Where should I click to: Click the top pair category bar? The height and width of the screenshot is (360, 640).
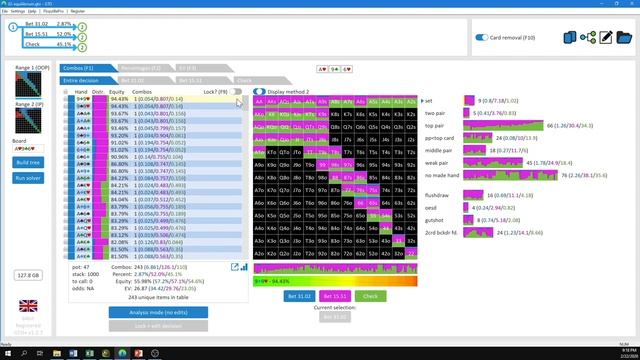pos(503,125)
